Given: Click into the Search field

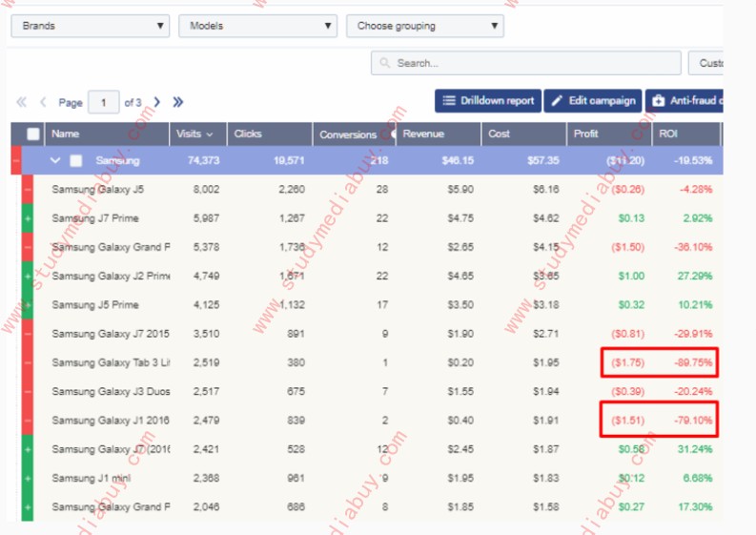Looking at the screenshot, I should coord(526,63).
